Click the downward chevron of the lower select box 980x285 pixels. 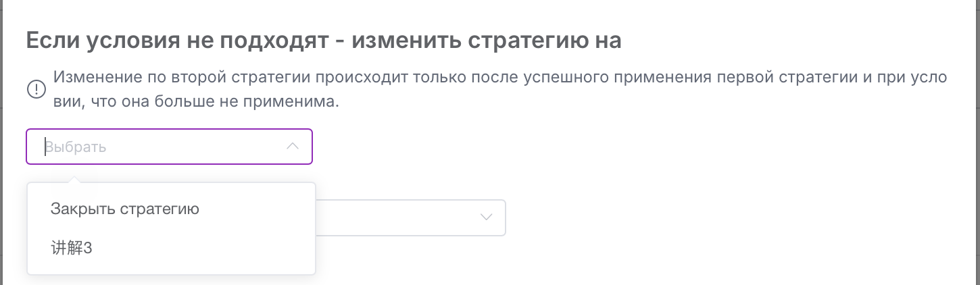[486, 217]
